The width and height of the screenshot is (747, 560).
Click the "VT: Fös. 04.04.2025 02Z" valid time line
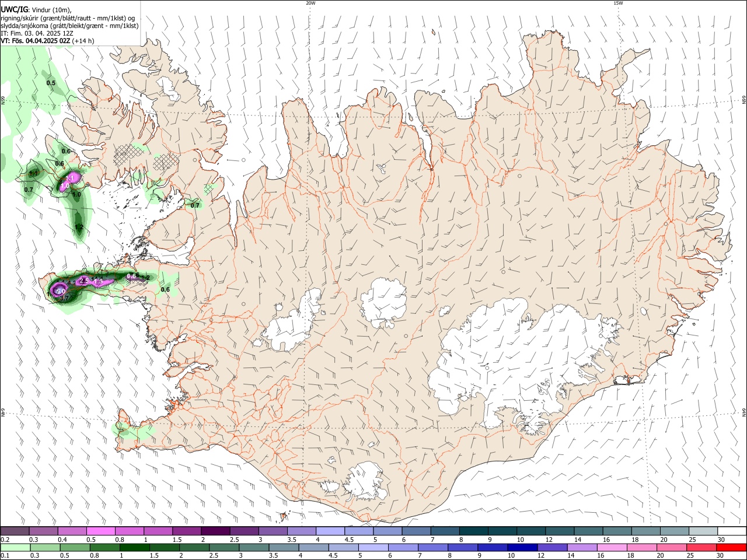[x=36, y=41]
